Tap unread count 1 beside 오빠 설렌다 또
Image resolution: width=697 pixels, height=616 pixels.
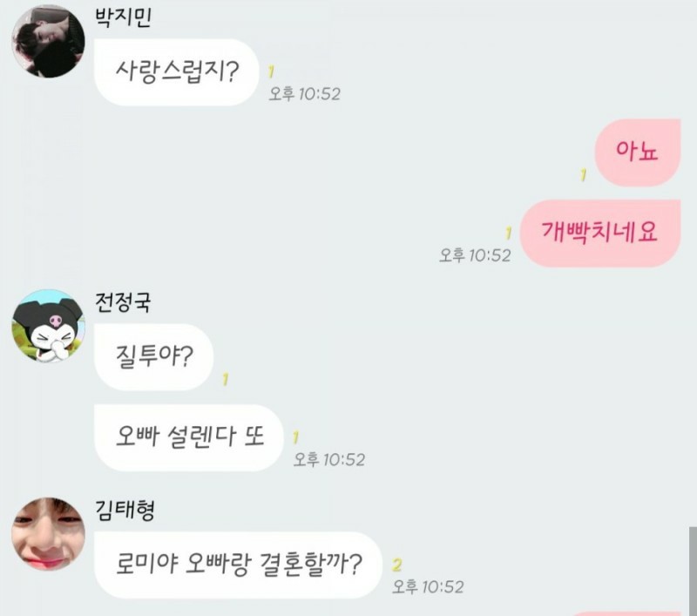(295, 437)
